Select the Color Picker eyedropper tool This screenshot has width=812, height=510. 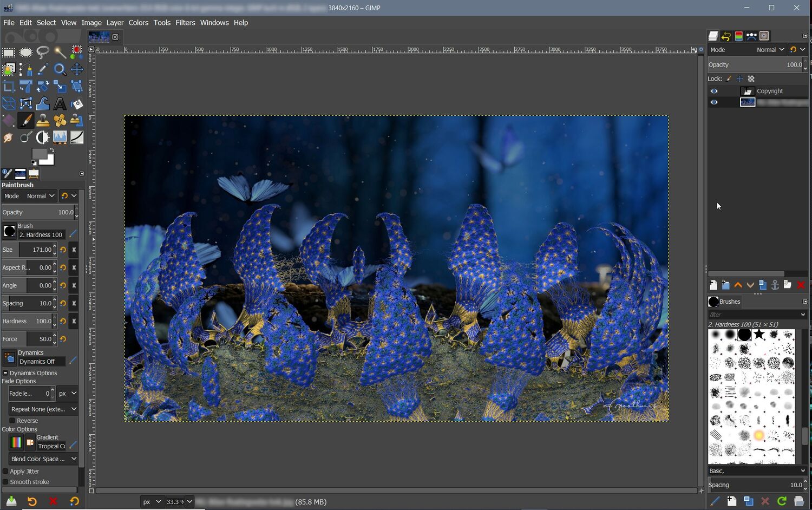tap(43, 70)
